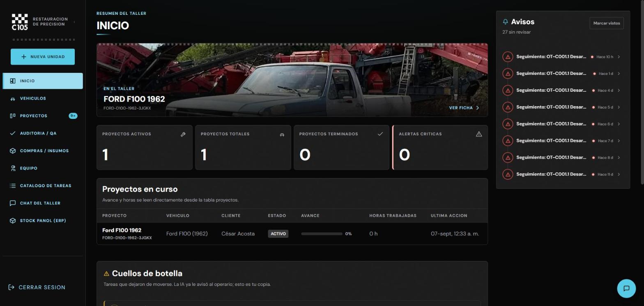Click the Chat del Taller speech bubble icon

tap(13, 203)
